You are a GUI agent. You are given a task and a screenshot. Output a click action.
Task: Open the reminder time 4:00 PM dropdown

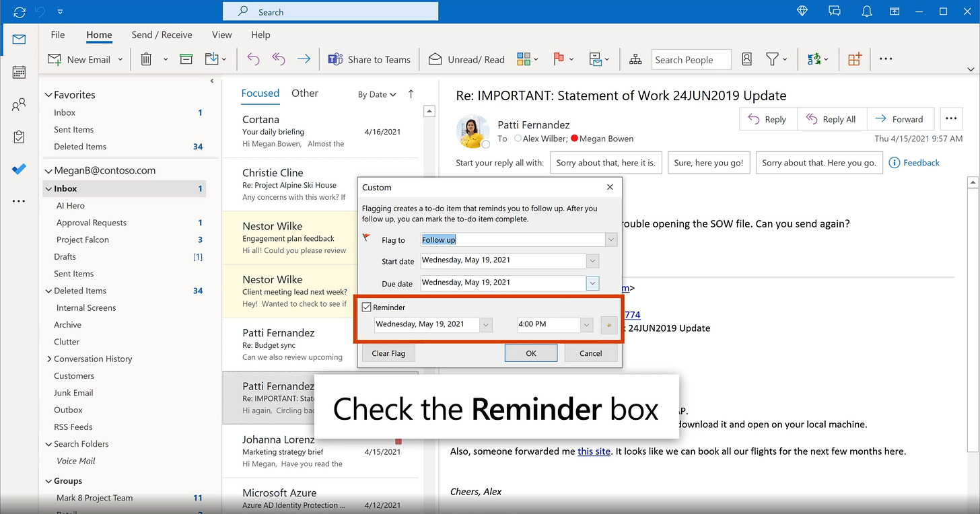(x=586, y=325)
